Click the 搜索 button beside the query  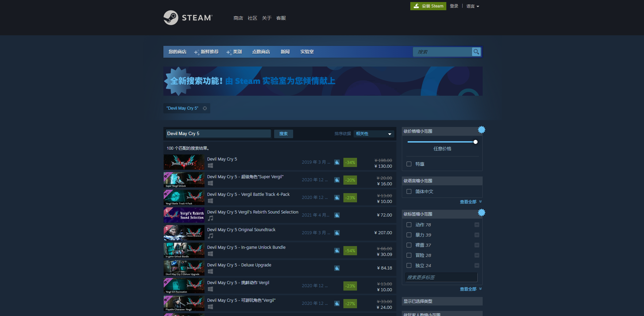click(x=284, y=134)
